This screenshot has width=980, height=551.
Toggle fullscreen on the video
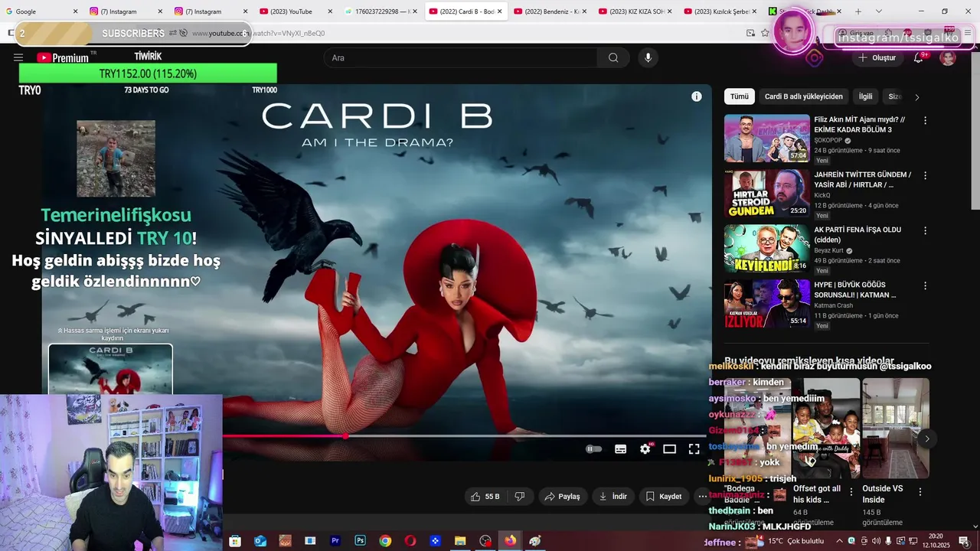coord(694,449)
